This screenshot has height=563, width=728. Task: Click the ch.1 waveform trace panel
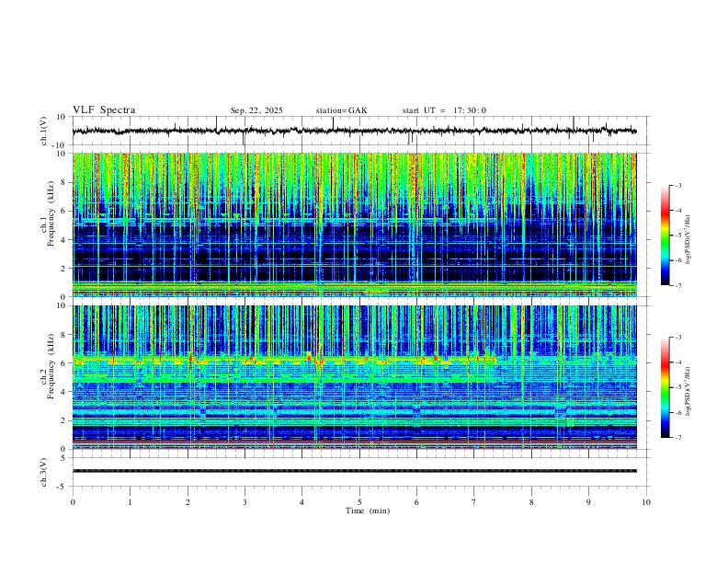pyautogui.click(x=359, y=131)
